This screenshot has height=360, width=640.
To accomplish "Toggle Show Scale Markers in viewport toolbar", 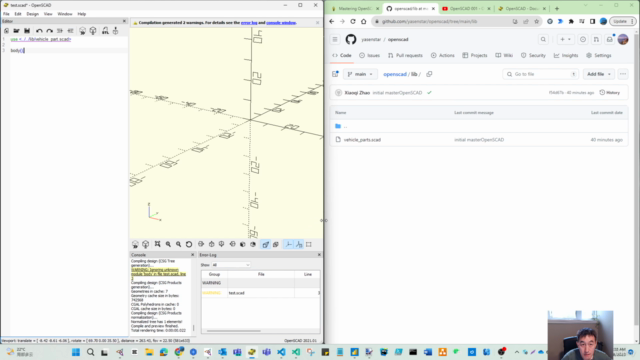I will [299, 244].
